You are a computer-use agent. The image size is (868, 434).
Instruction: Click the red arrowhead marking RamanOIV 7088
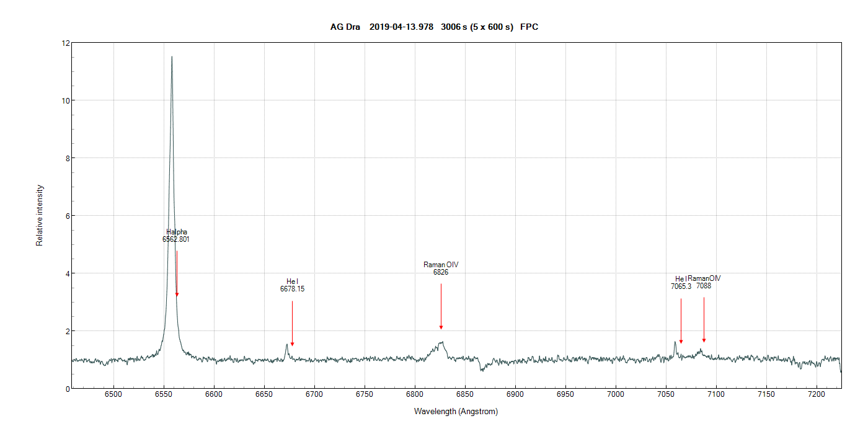pyautogui.click(x=704, y=340)
